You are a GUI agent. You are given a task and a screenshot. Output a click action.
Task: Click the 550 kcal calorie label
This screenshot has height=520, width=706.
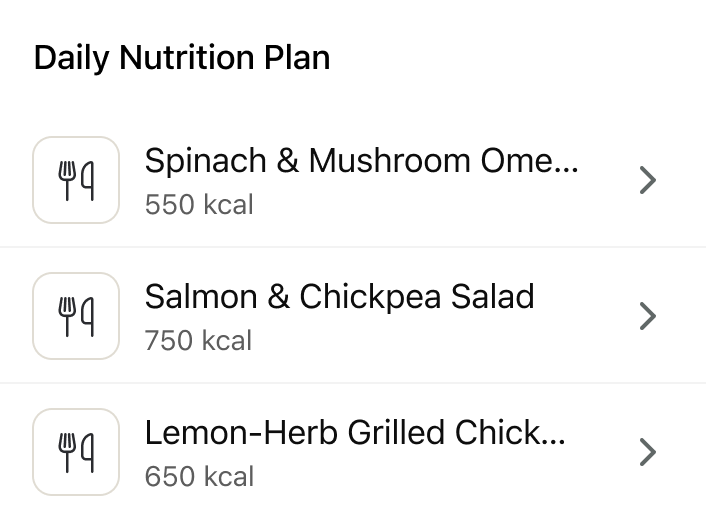[x=199, y=205]
